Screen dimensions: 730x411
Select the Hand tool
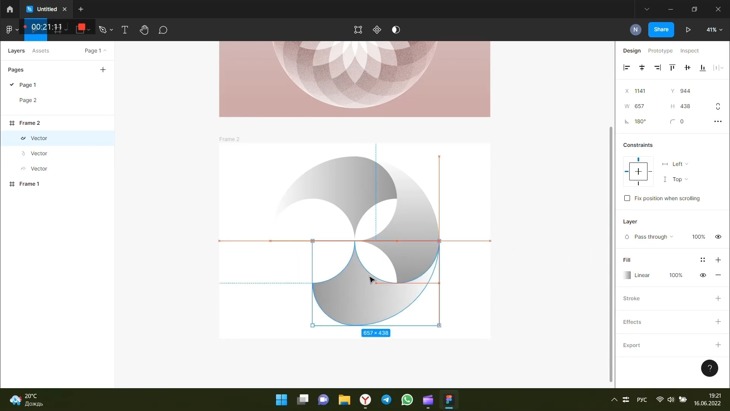pos(144,30)
